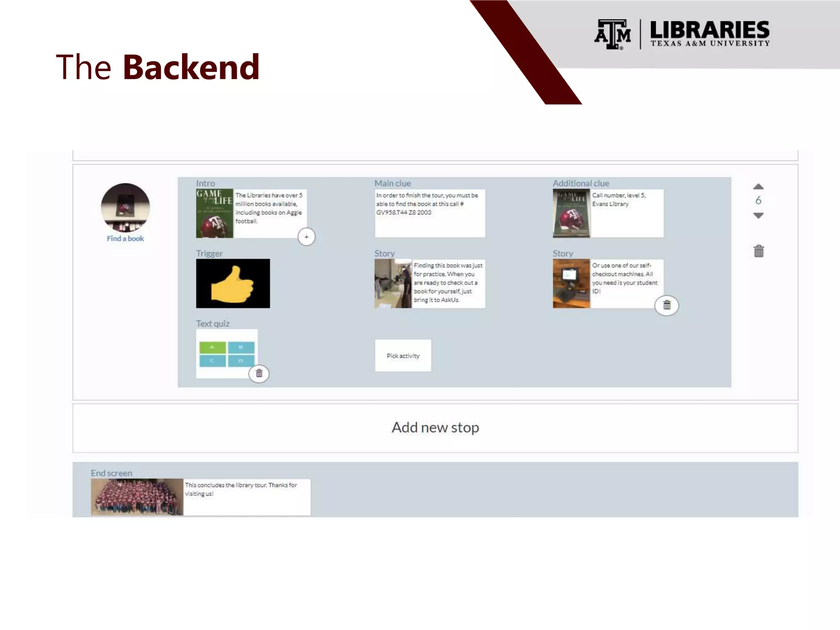
Task: Click the Texas A&M Libraries logo
Action: pos(682,34)
